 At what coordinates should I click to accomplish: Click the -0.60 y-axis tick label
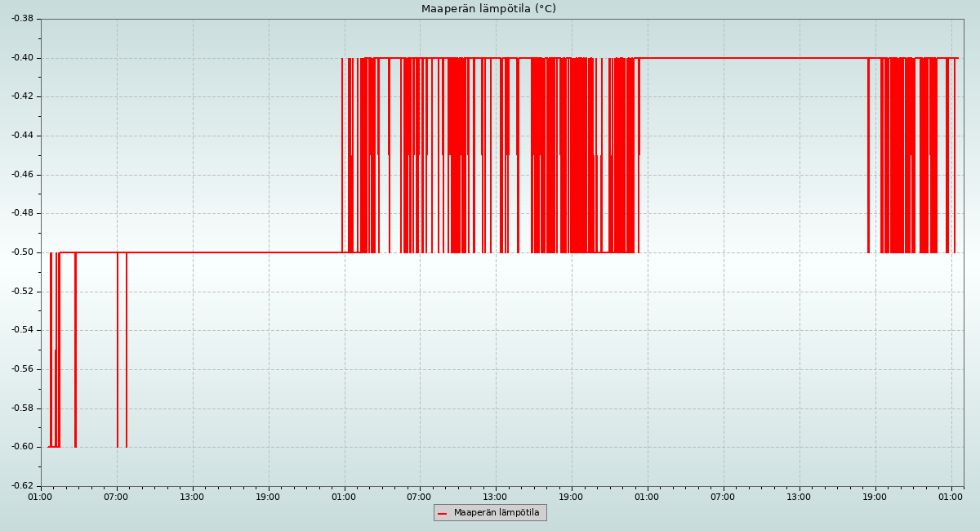pyautogui.click(x=22, y=447)
